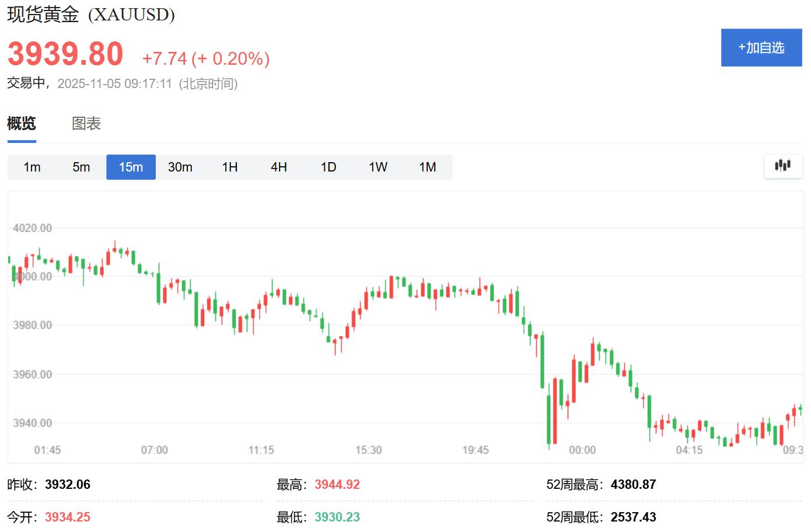The image size is (811, 532).
Task: Click the 最高 value 3944.92
Action: pos(337,484)
